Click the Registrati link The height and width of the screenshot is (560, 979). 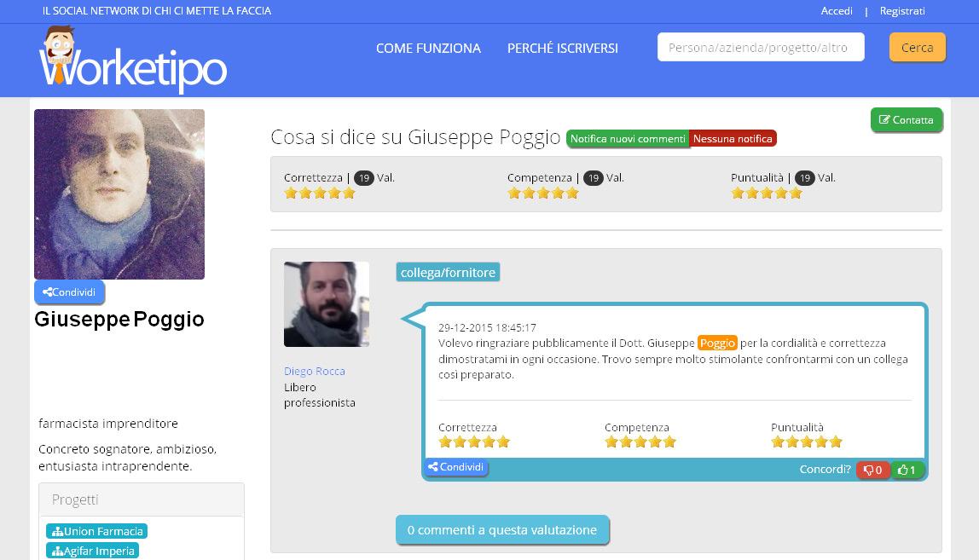(x=901, y=11)
